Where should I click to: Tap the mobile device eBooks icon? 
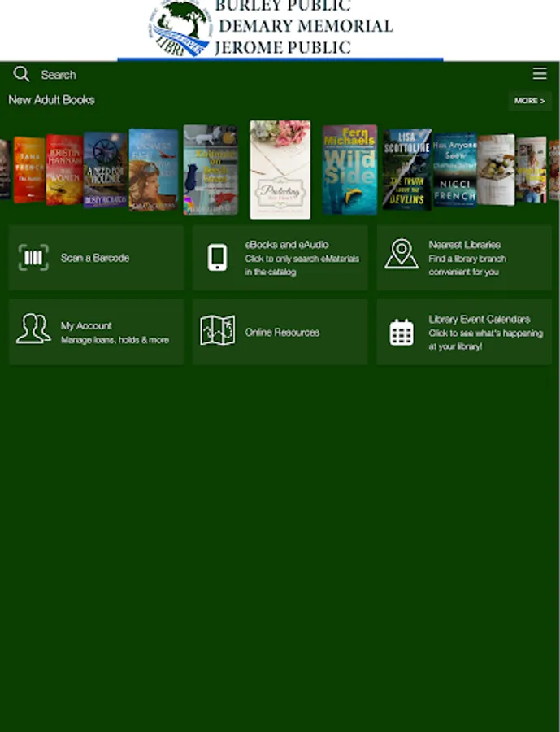click(x=218, y=257)
